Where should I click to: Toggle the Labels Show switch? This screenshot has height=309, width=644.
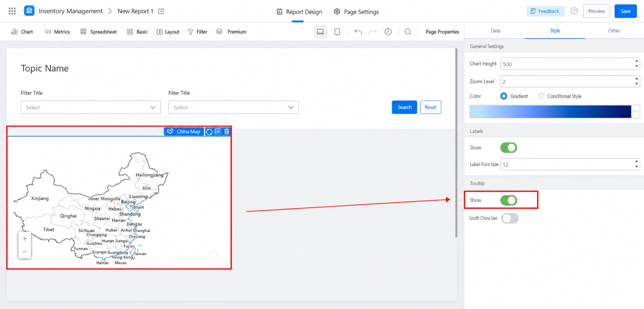(x=509, y=147)
